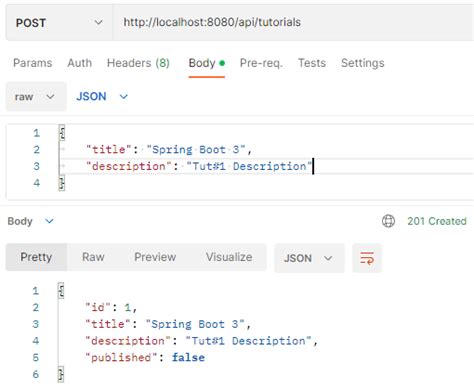Click the globe network icon
Image resolution: width=474 pixels, height=390 pixels.
tap(388, 221)
